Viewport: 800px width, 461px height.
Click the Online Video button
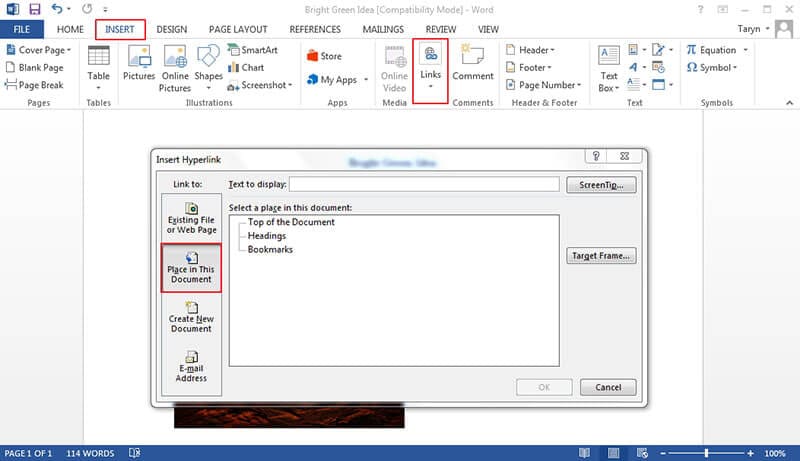point(394,69)
